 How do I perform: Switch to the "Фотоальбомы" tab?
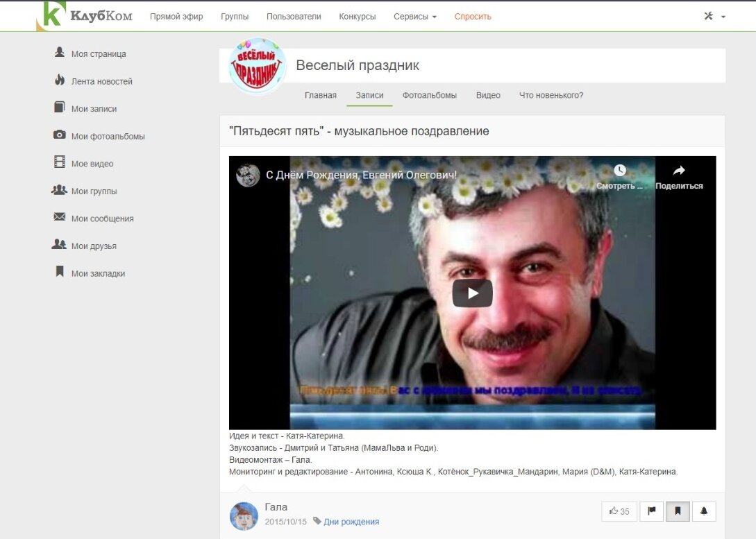[430, 95]
